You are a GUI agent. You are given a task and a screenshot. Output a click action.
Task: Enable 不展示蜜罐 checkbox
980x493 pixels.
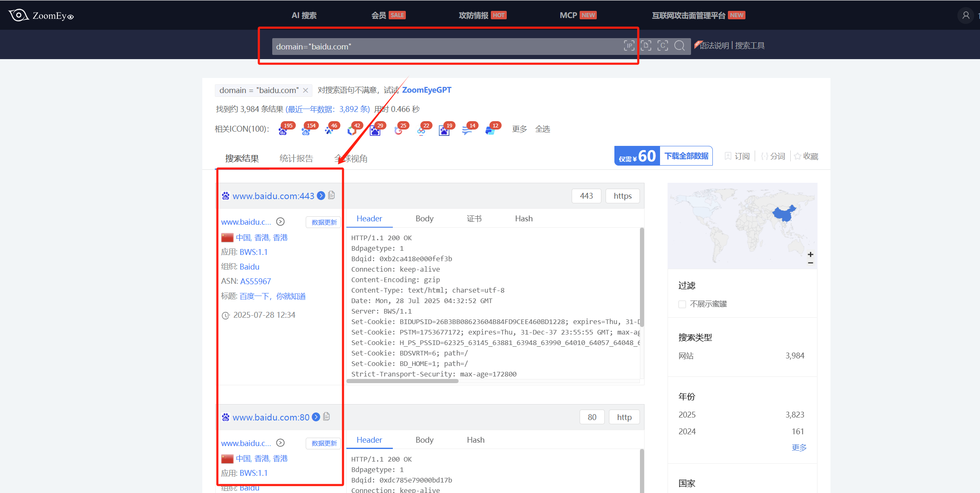(682, 304)
